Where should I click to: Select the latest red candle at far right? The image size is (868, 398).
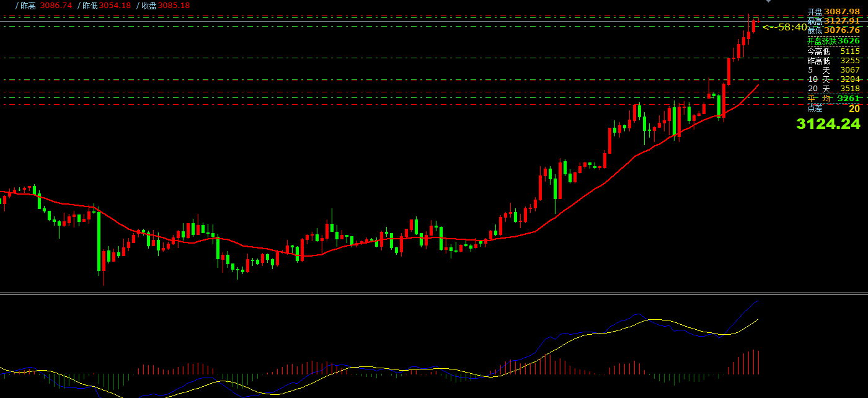(x=753, y=25)
